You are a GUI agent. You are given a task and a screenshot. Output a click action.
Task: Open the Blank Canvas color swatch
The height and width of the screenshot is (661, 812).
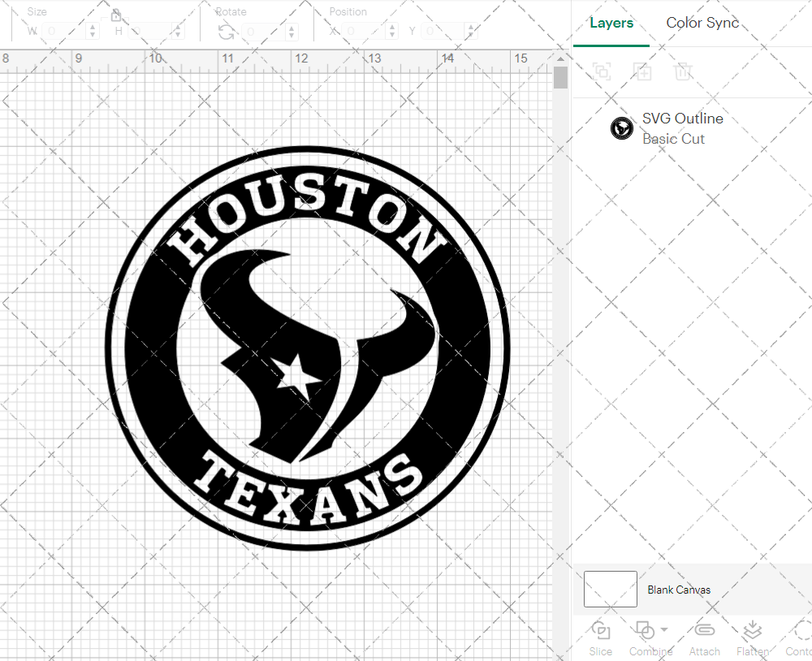pos(609,590)
